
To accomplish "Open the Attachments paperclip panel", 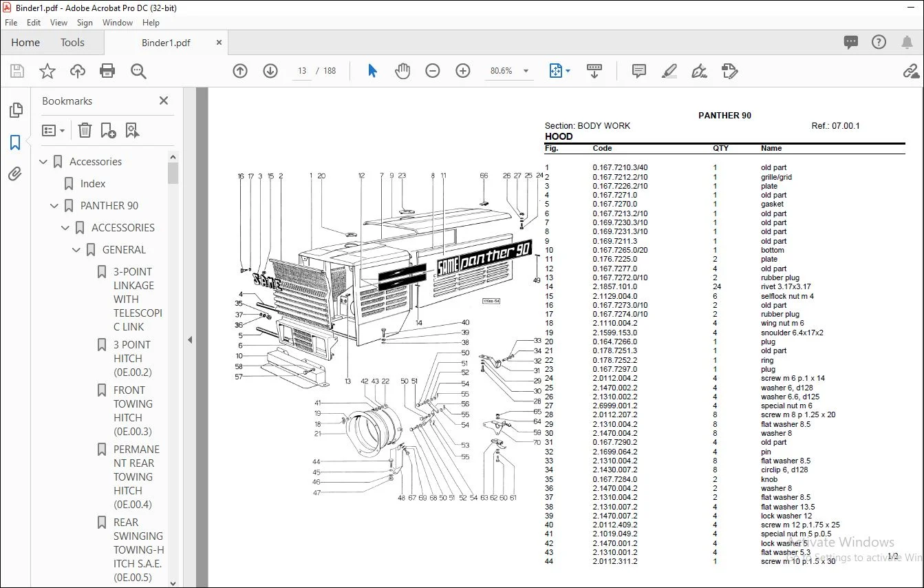I will (x=15, y=174).
